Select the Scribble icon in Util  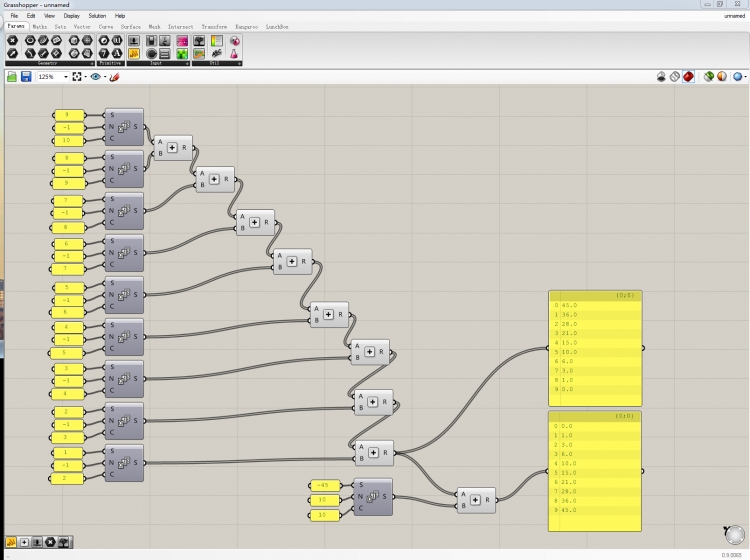point(217,54)
